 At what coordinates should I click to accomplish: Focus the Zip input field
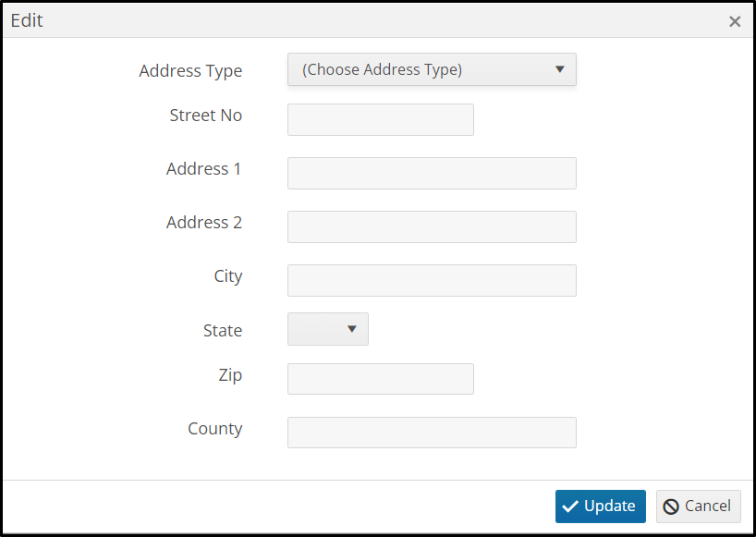381,379
